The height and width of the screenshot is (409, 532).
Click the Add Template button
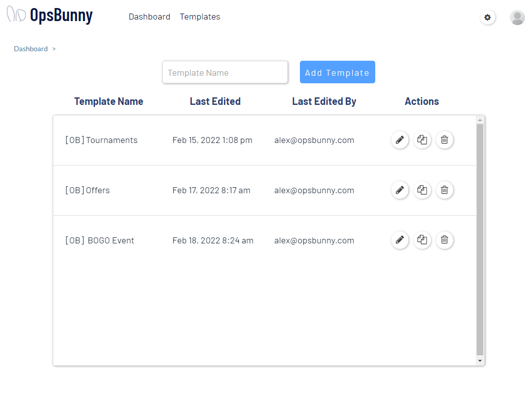337,72
